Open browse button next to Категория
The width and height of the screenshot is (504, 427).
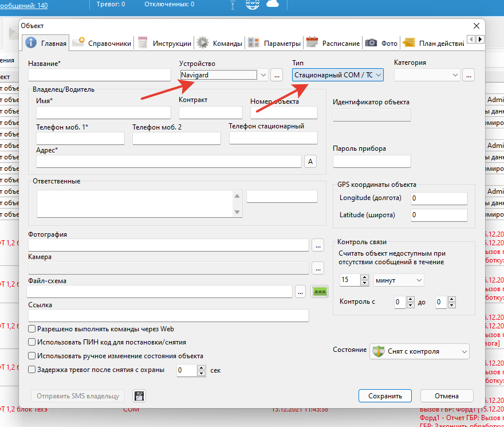[x=468, y=75]
